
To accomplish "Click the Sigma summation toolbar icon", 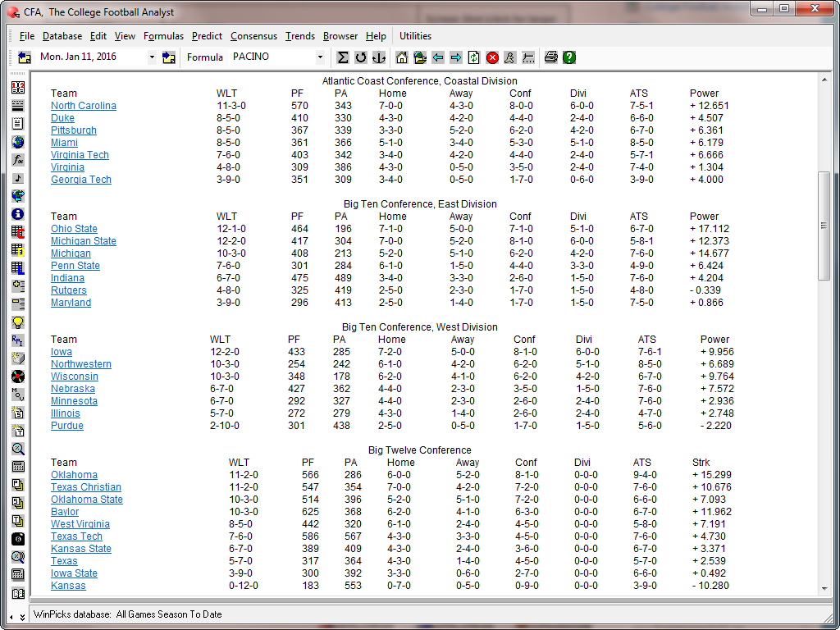I will point(343,57).
